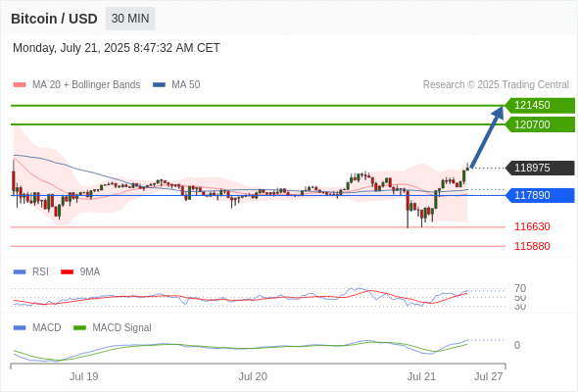Click the Jul 21 date axis label

[421, 376]
